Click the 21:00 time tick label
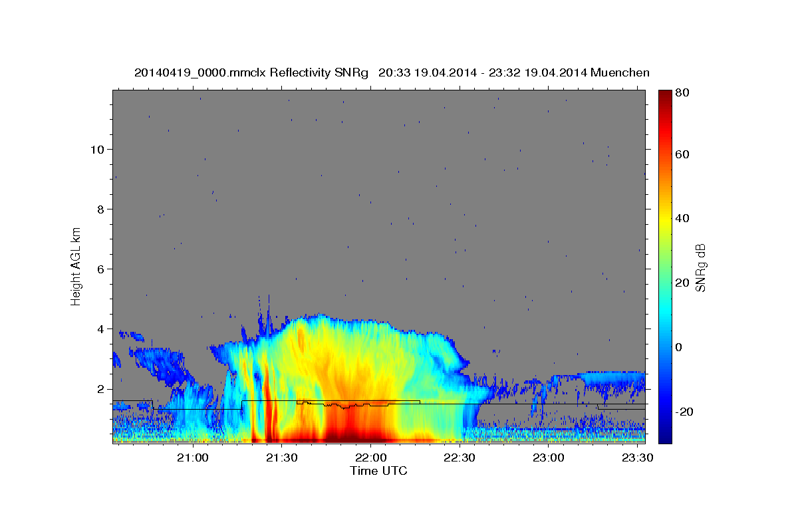 pyautogui.click(x=194, y=458)
